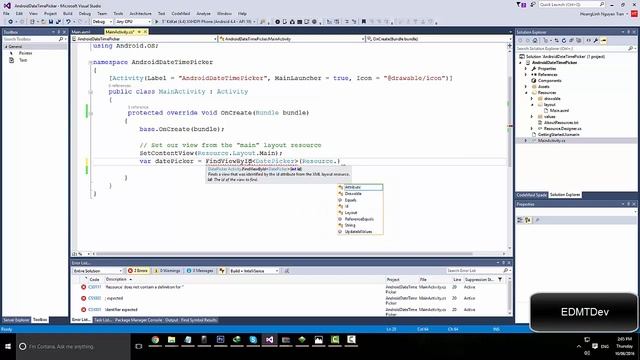Image resolution: width=640 pixels, height=360 pixels.
Task: Click the Visual Studio icon on the taskbar
Action: (x=269, y=340)
